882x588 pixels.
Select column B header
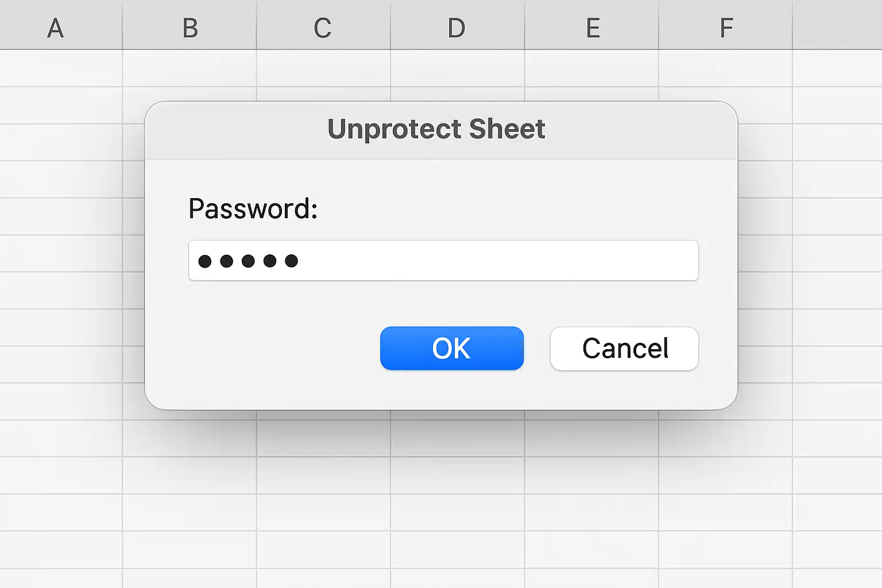click(189, 25)
